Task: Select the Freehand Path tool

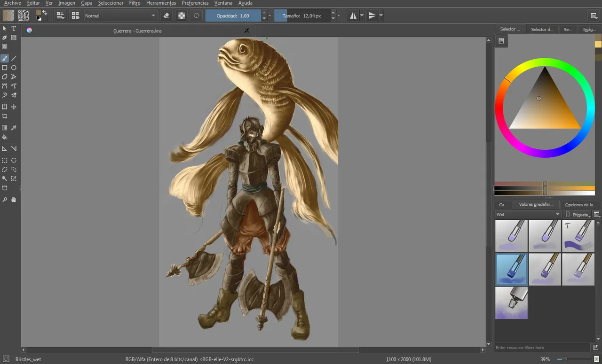Action: click(14, 86)
